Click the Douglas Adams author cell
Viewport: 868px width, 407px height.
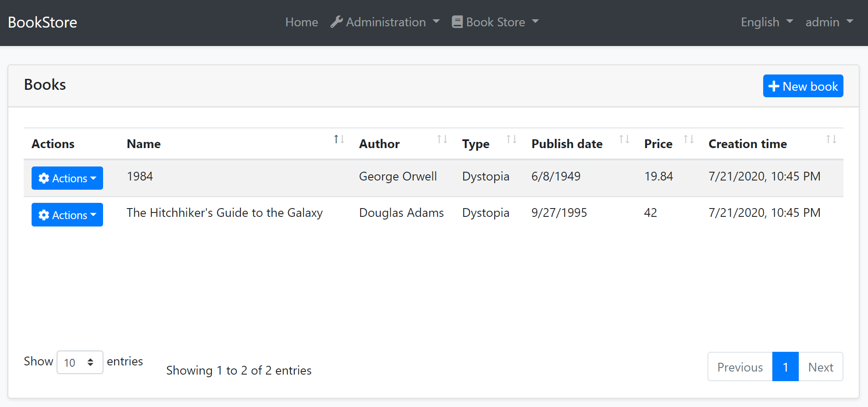coord(401,213)
